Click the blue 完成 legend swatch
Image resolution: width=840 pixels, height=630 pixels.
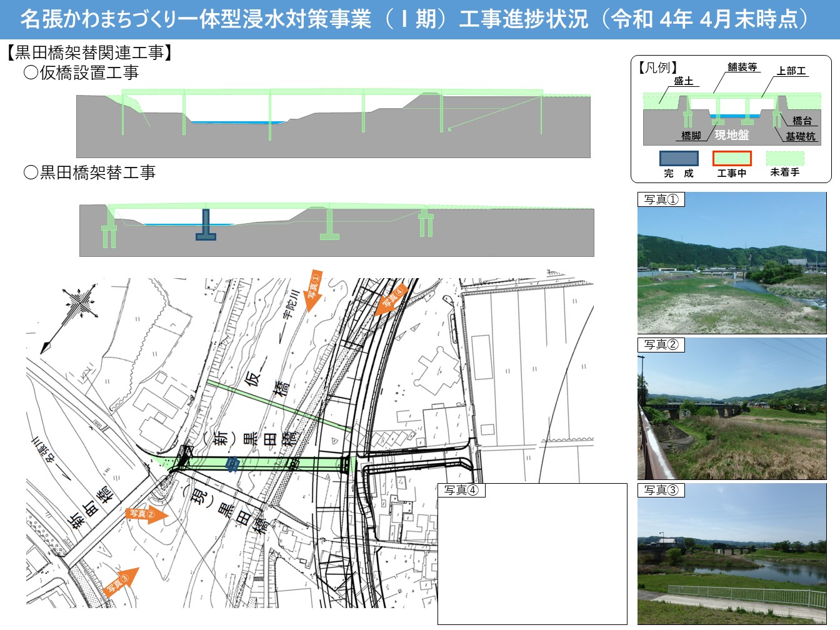pyautogui.click(x=678, y=158)
